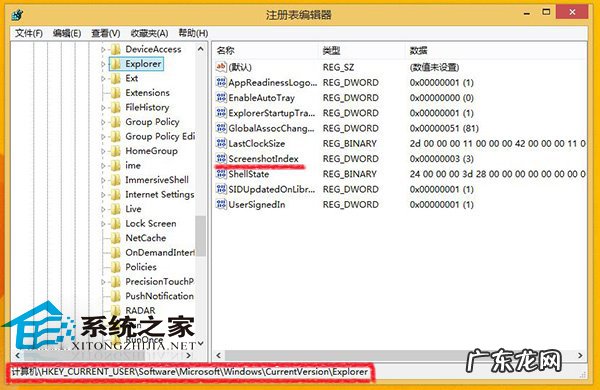Click the values pane scroll left arrow
Viewport: 600px width, 390px height.
pos(218,356)
